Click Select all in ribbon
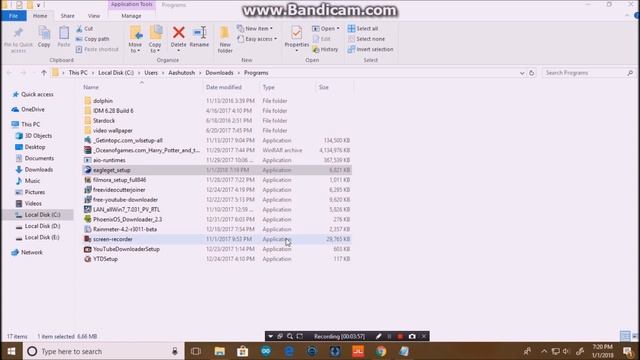This screenshot has height=360, width=640. [x=363, y=29]
